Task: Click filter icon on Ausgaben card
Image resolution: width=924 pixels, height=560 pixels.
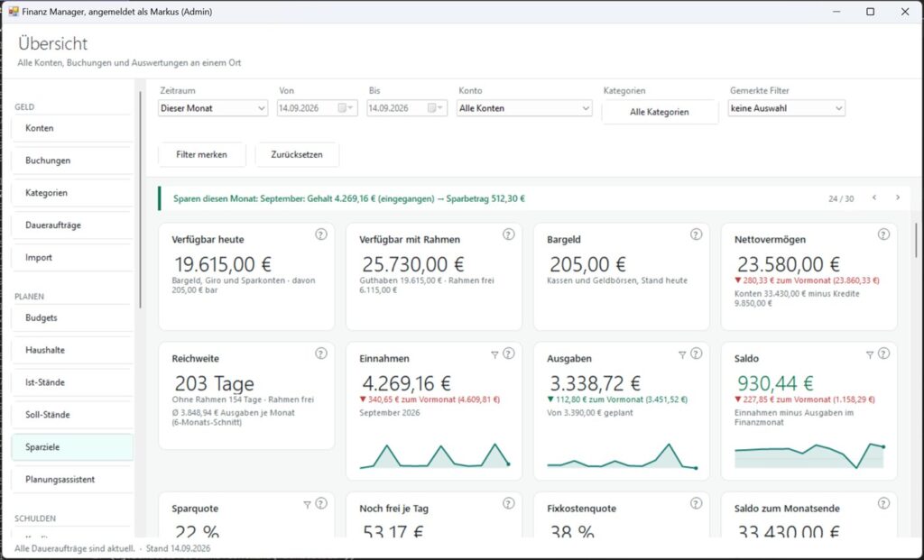Action: 682,354
